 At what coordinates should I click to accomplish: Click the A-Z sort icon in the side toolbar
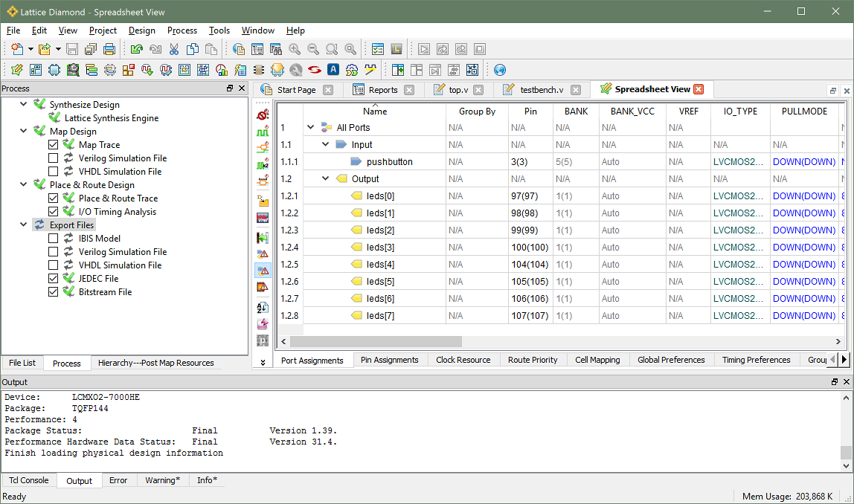click(x=263, y=307)
